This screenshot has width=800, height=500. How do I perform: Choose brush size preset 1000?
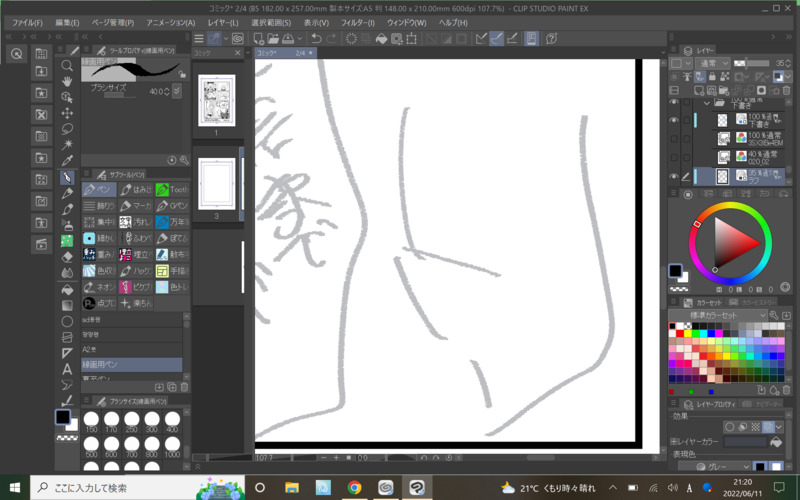[x=172, y=446]
